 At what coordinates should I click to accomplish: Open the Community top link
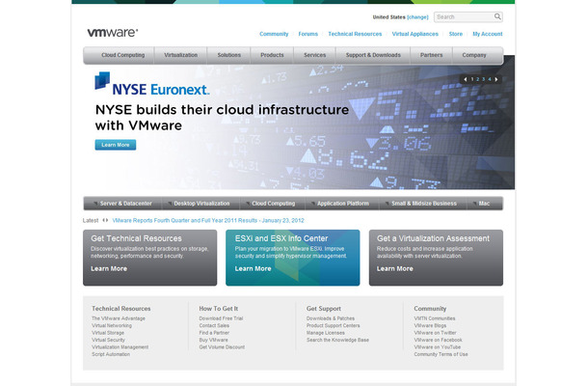274,34
